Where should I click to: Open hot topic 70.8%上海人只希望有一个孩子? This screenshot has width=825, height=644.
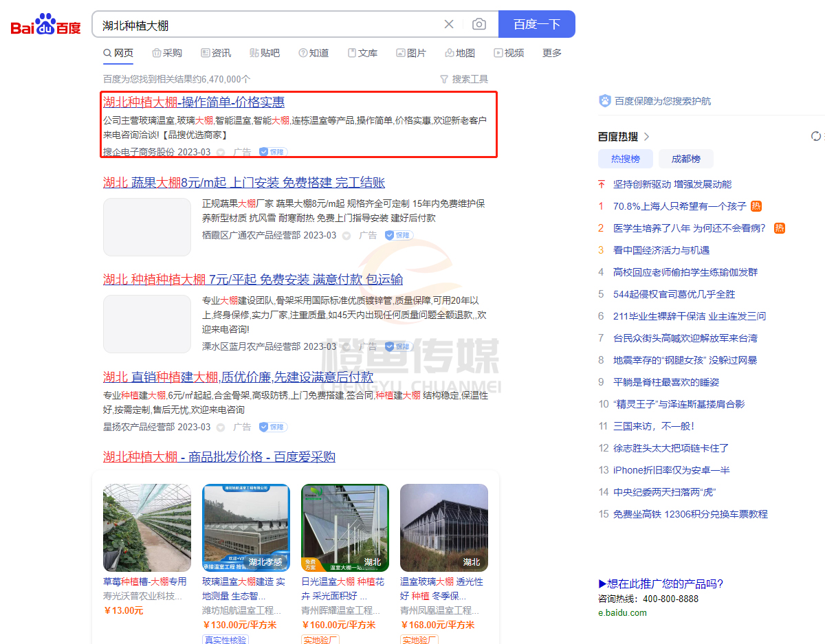680,206
